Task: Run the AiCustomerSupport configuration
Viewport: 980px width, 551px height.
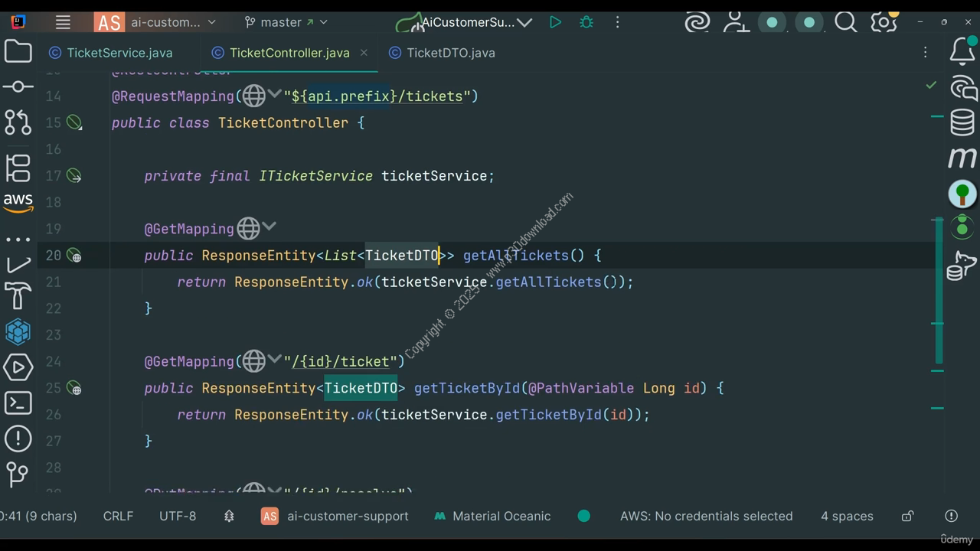Action: [555, 22]
